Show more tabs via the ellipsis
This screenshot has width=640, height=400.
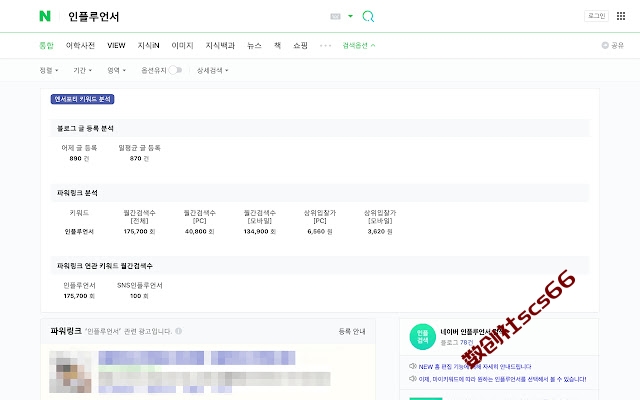coord(325,45)
